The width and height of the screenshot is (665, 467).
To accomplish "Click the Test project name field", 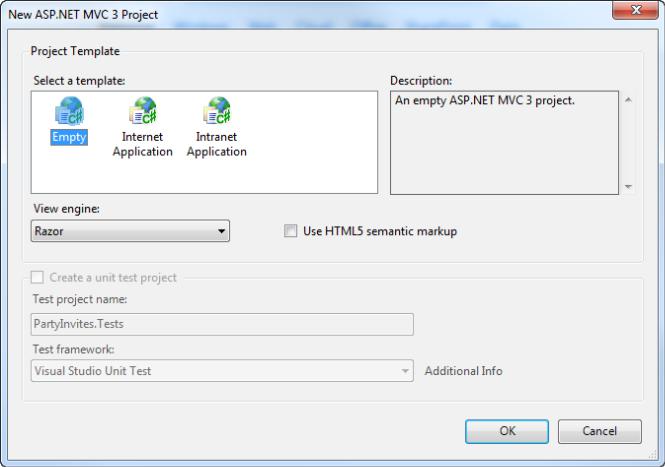I will pyautogui.click(x=222, y=324).
